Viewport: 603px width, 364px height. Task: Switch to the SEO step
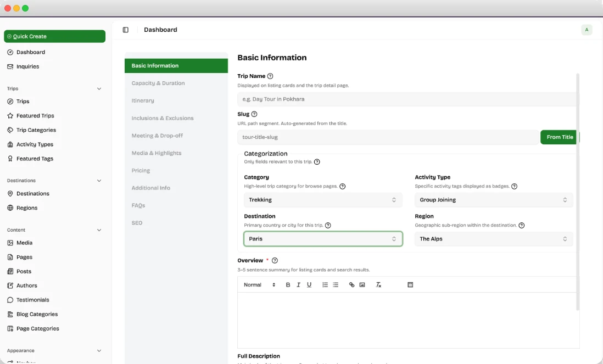176,223
